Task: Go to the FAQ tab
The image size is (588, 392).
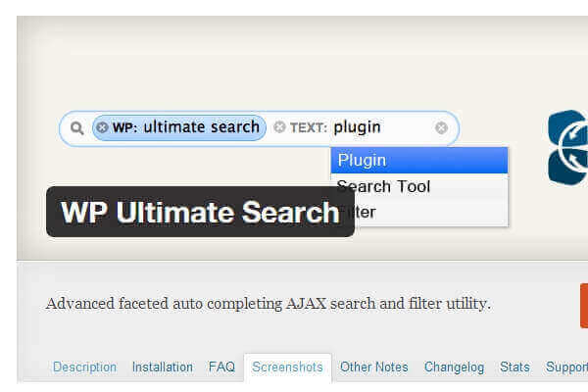Action: tap(221, 367)
